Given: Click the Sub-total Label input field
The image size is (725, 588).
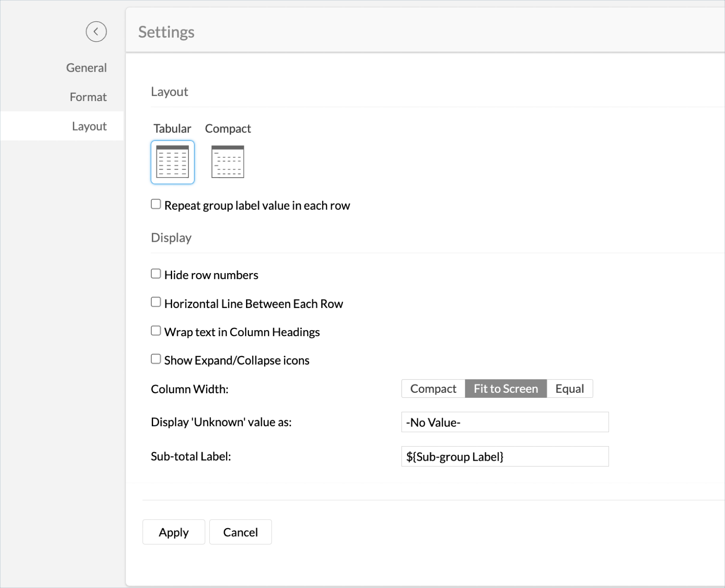Looking at the screenshot, I should [504, 457].
